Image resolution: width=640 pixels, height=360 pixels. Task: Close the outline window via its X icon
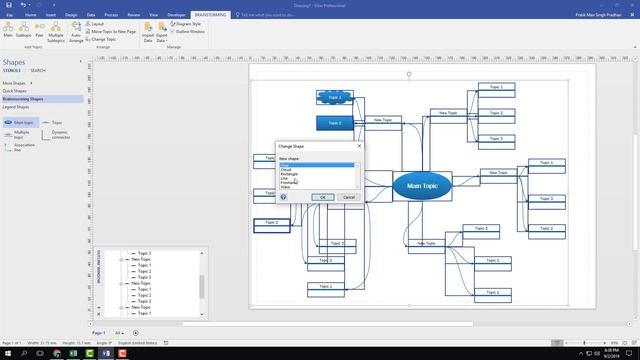coord(98,314)
